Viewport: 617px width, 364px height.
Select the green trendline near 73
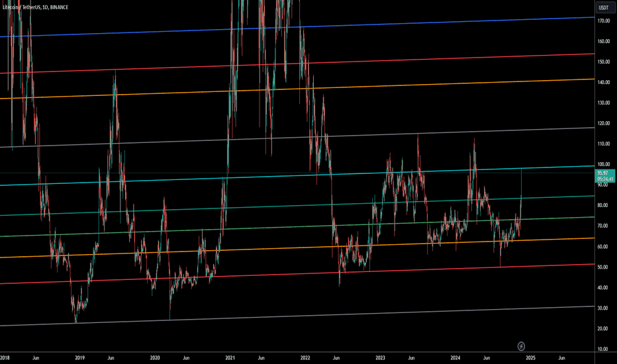(297, 226)
